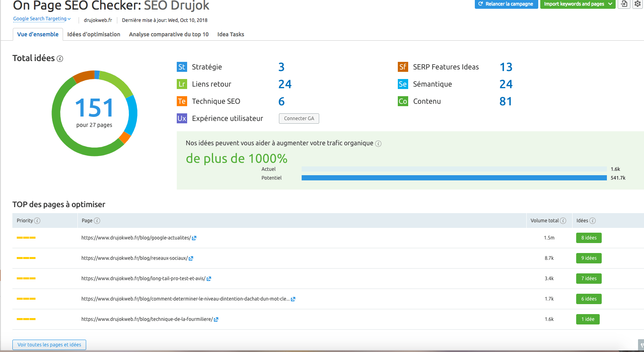Click Sémantique count 24
This screenshot has height=352, width=644.
point(506,84)
